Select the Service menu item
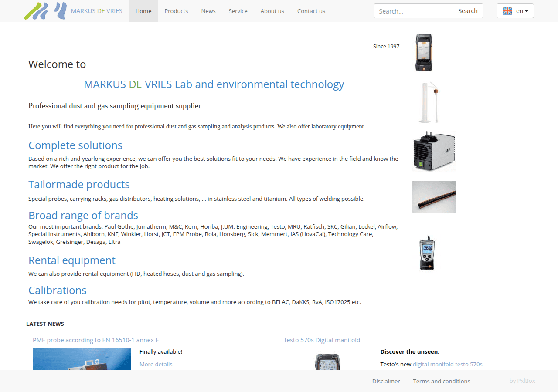This screenshot has height=392, width=558. click(238, 11)
